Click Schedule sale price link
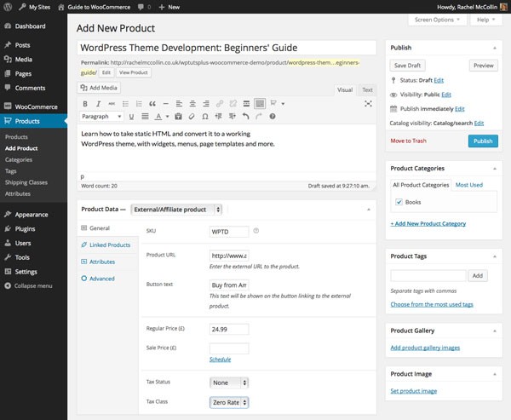Image resolution: width=511 pixels, height=420 pixels. click(x=220, y=360)
